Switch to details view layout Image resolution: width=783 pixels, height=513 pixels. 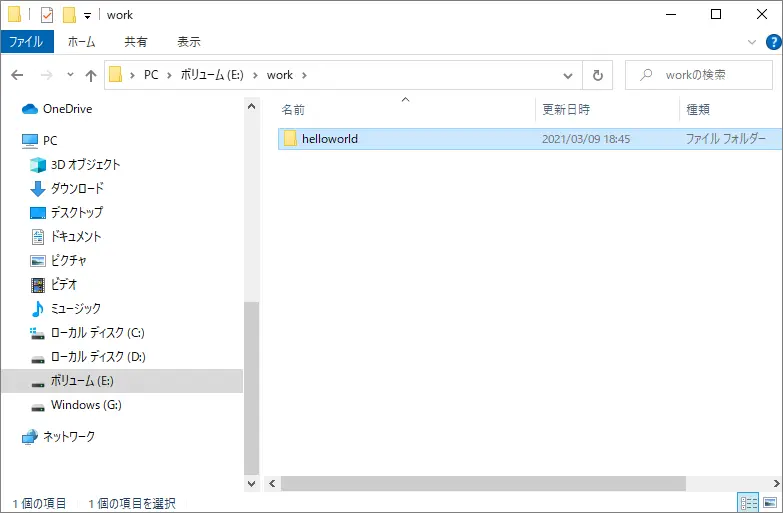click(x=747, y=502)
